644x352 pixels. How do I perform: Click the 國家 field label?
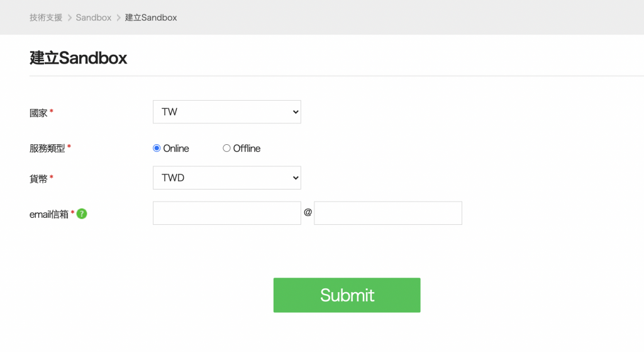point(38,113)
